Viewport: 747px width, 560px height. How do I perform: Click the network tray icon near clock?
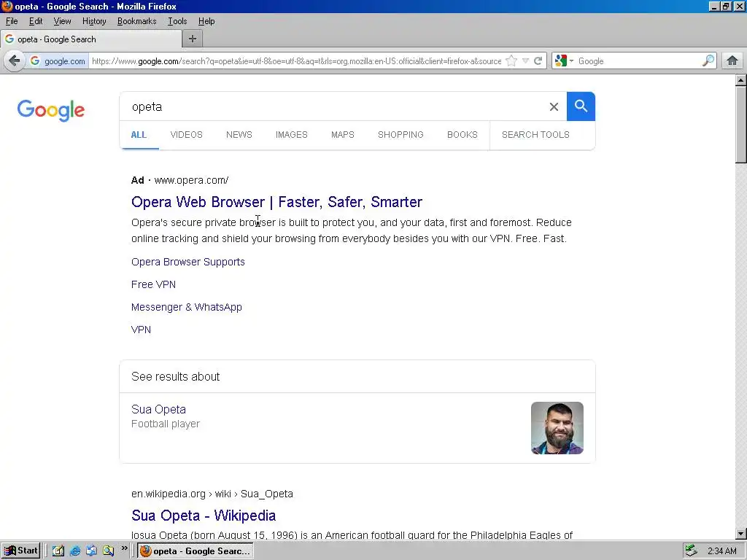click(691, 551)
